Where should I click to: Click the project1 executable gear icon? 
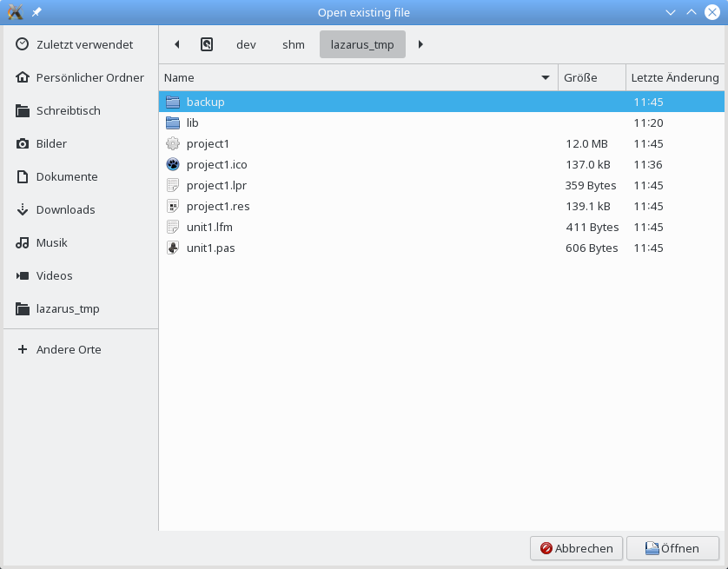point(172,143)
